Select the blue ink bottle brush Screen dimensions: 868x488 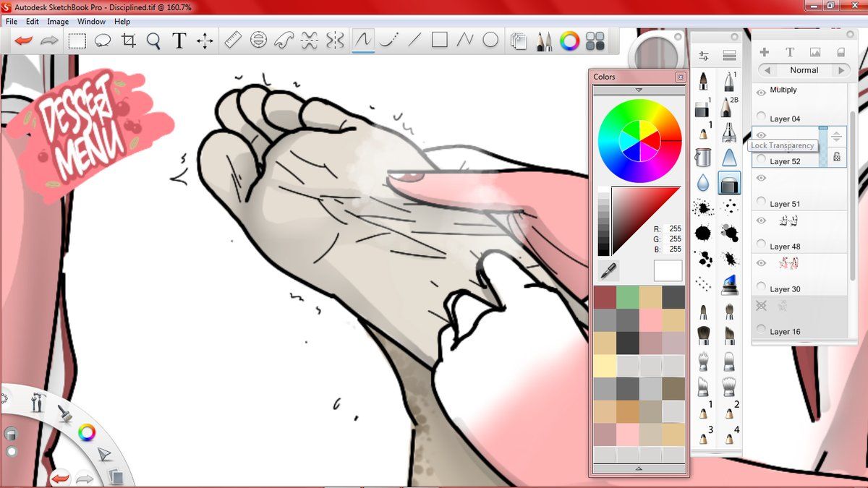point(729,283)
